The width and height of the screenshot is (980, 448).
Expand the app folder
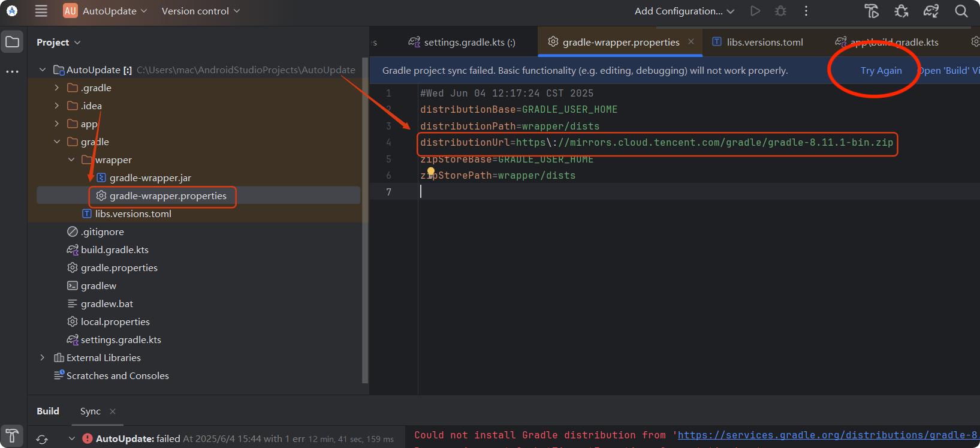pos(57,124)
